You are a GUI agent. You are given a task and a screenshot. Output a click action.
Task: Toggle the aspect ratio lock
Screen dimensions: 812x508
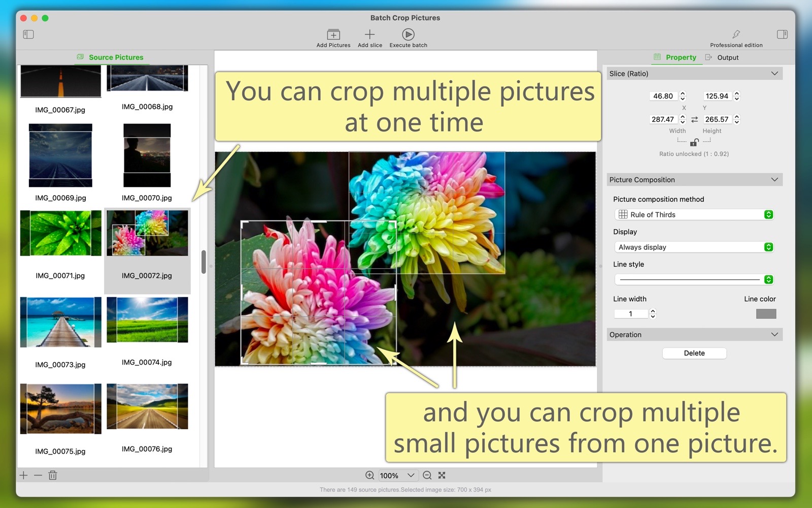click(x=694, y=142)
